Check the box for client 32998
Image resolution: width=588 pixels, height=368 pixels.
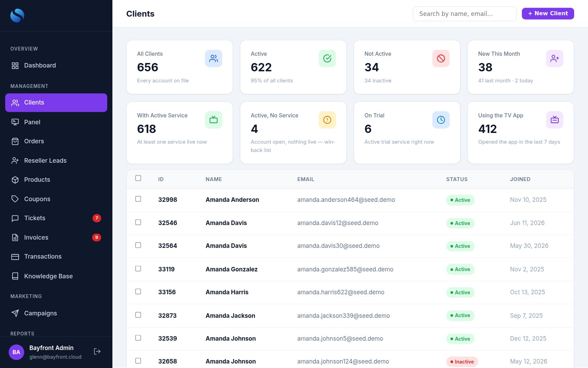(x=138, y=199)
